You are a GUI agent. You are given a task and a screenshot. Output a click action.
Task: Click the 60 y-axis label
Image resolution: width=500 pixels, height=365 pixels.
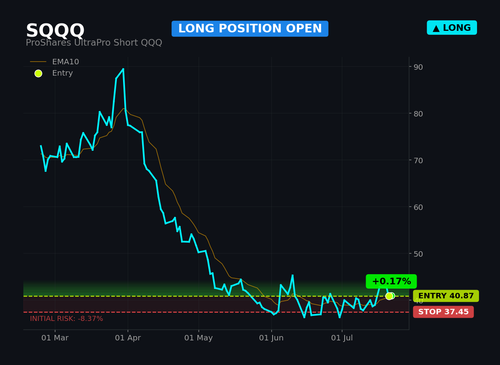(x=418, y=207)
